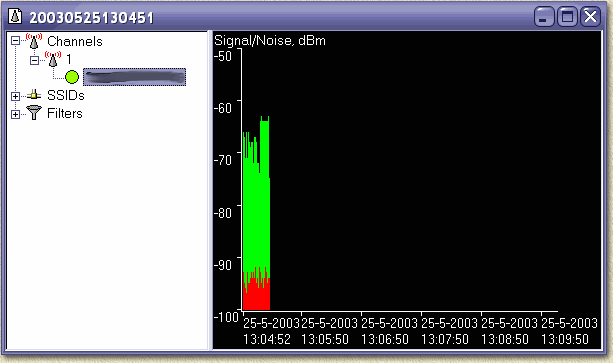Select the SSIDs tree label
Viewport: 613px width, 363px height.
(x=66, y=95)
